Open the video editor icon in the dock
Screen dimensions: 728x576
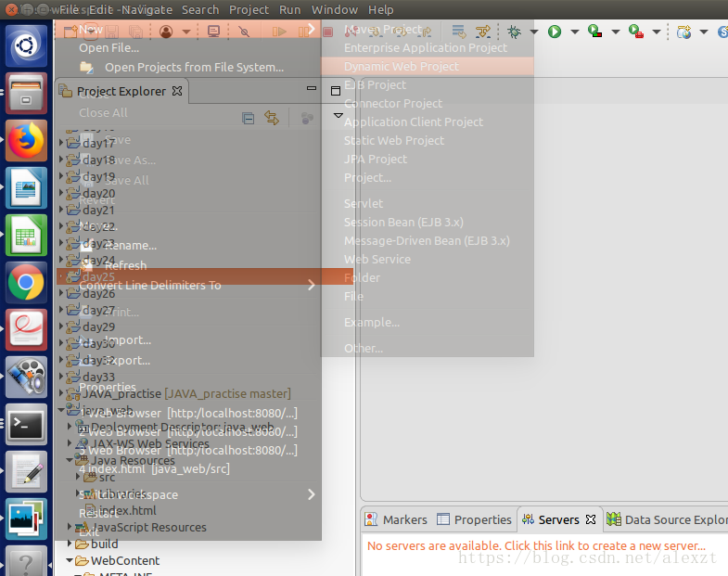tap(26, 378)
